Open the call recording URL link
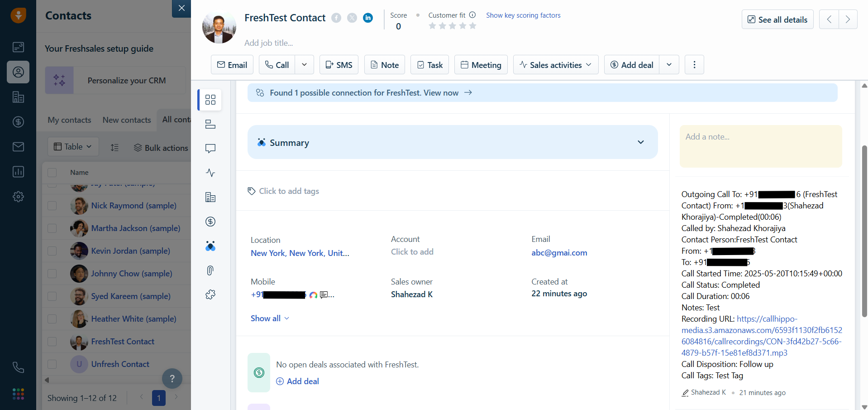This screenshot has width=868, height=410. 762,336
